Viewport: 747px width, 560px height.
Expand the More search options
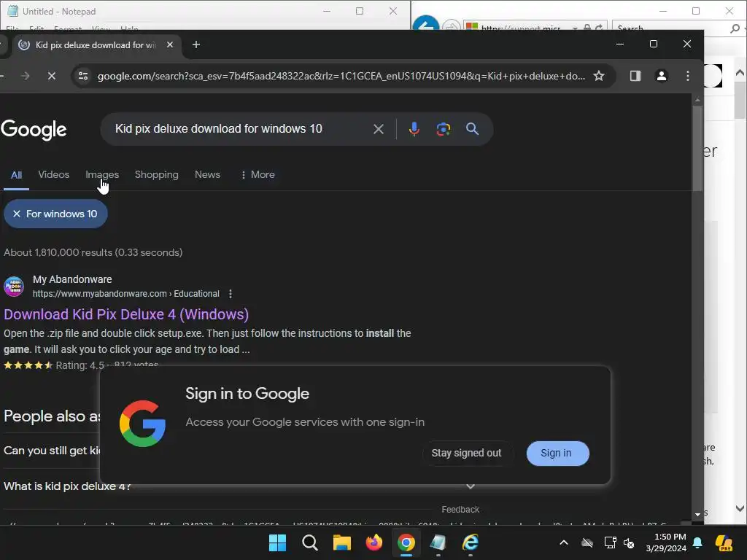[258, 175]
